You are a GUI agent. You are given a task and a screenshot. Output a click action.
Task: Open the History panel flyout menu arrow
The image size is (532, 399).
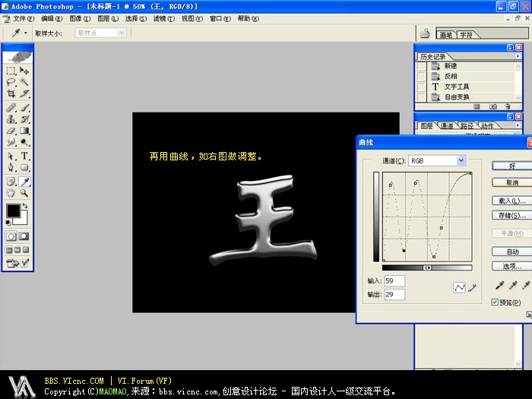tap(518, 57)
